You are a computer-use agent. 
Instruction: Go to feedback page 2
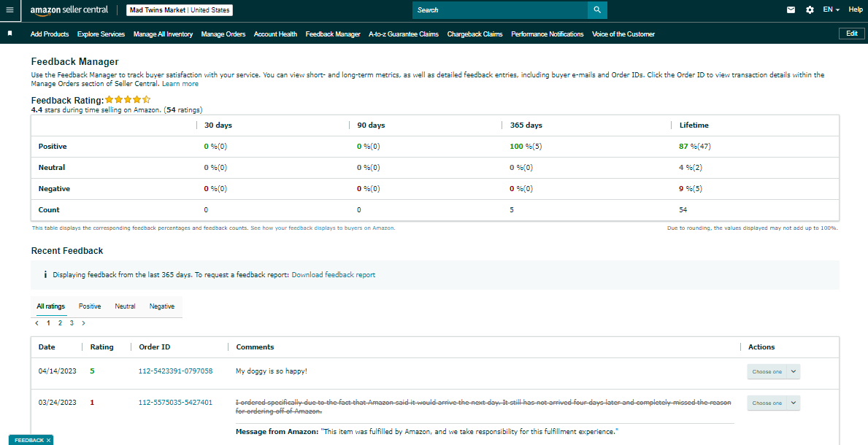[x=61, y=322]
